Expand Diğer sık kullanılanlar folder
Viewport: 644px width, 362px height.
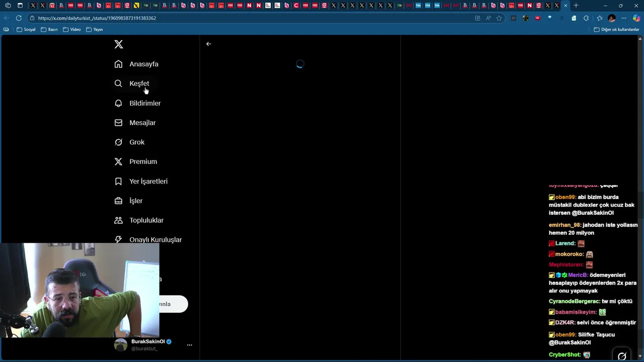pyautogui.click(x=616, y=30)
